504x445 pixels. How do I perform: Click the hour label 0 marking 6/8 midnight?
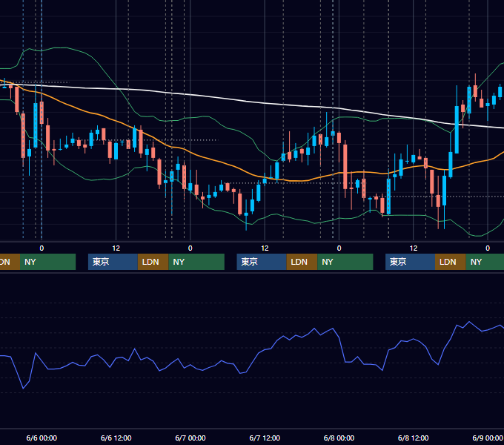tap(339, 248)
